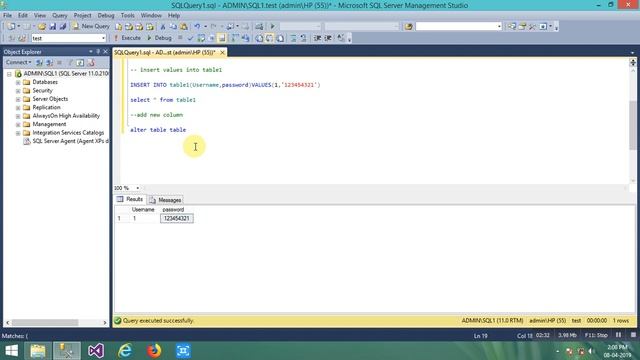Open the Query menu
The height and width of the screenshot is (360, 640).
(x=59, y=16)
